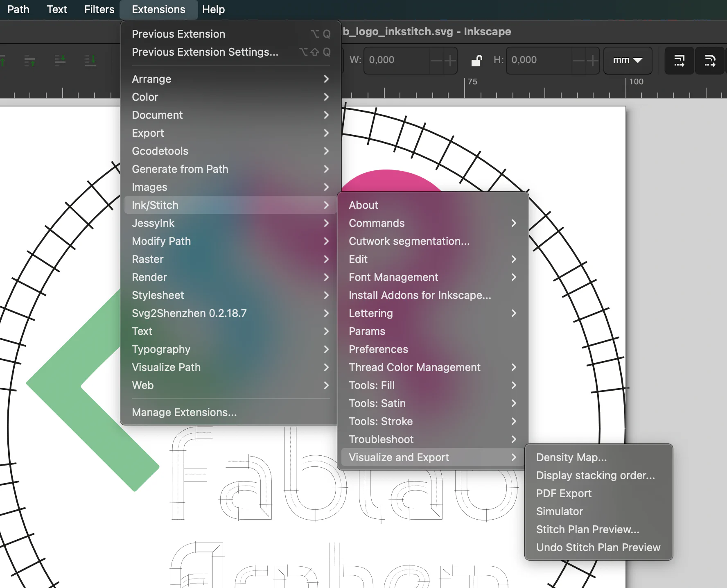
Task: Open the Commands submenu
Action: pyautogui.click(x=433, y=223)
